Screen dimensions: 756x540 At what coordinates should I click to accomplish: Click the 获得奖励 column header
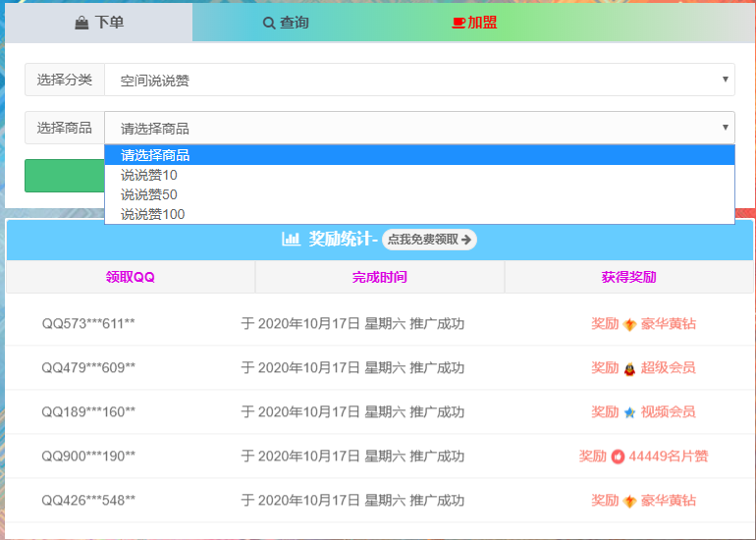pyautogui.click(x=628, y=277)
